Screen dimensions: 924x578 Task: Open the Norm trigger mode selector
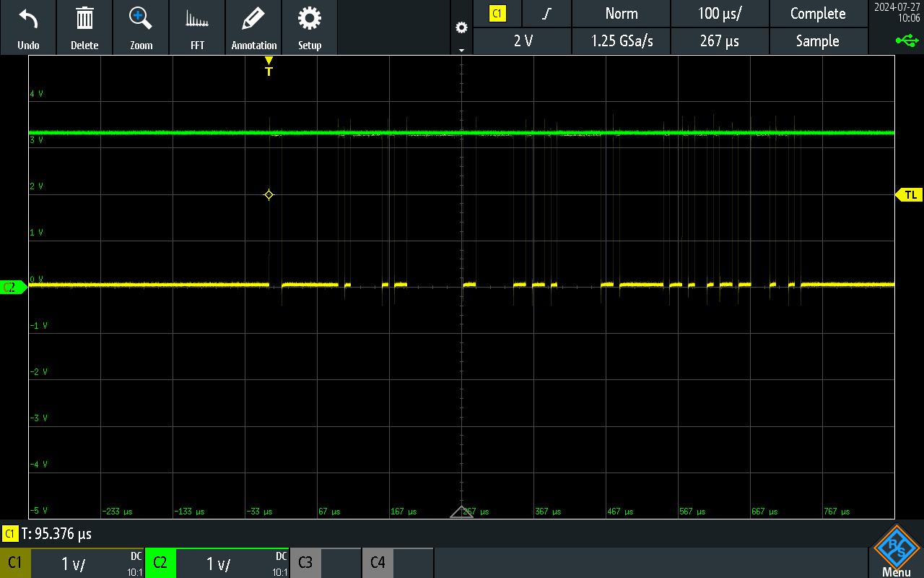coord(621,14)
